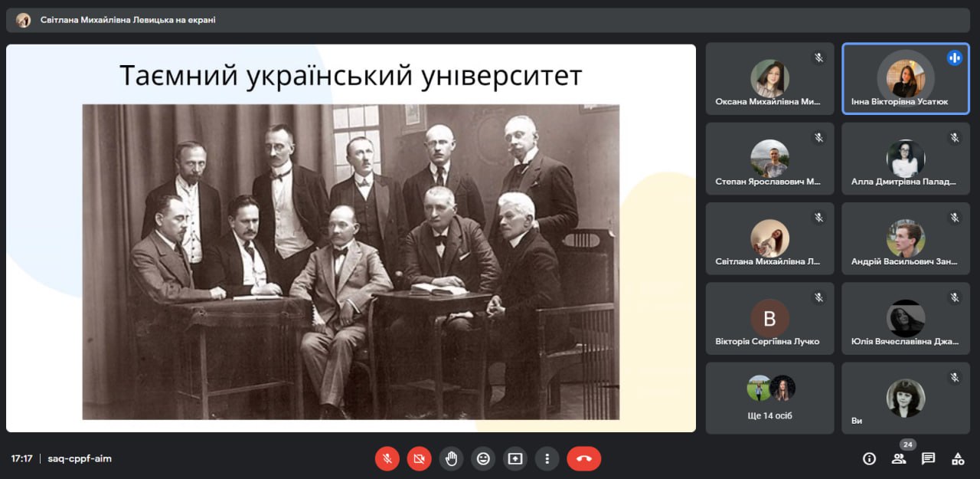980x479 pixels.
Task: Click the muted mic icon on Світлана Михайлівна's tile
Action: coord(818,217)
